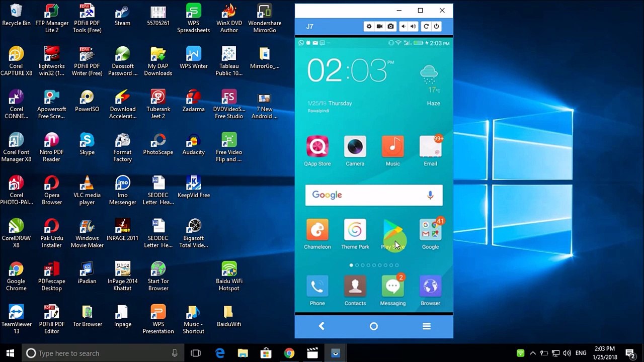The width and height of the screenshot is (644, 362).
Task: Select the WPS Spreadsheets desktop icon
Action: pos(194,19)
